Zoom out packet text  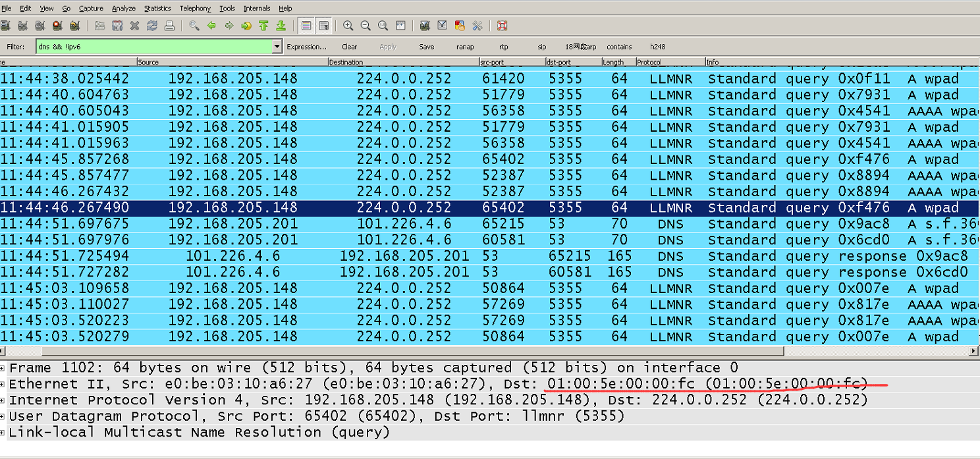(366, 26)
